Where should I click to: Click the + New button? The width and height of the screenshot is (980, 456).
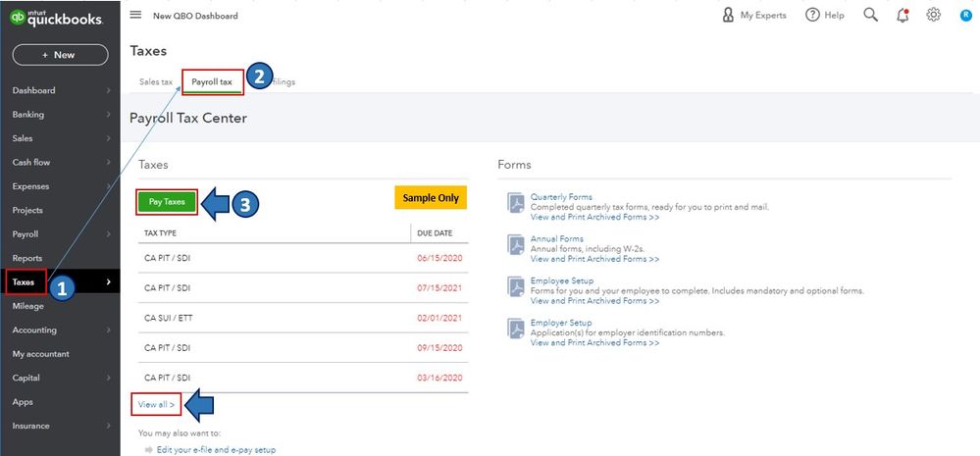coord(59,55)
